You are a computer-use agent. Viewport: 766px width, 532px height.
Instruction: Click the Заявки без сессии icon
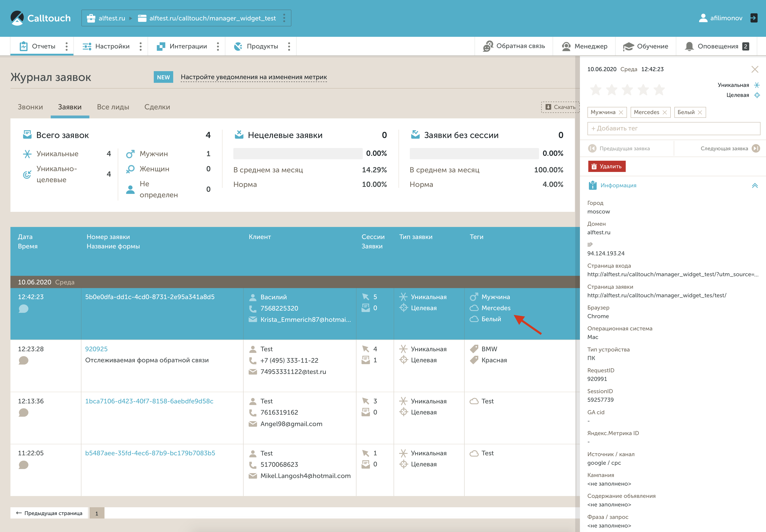point(415,135)
